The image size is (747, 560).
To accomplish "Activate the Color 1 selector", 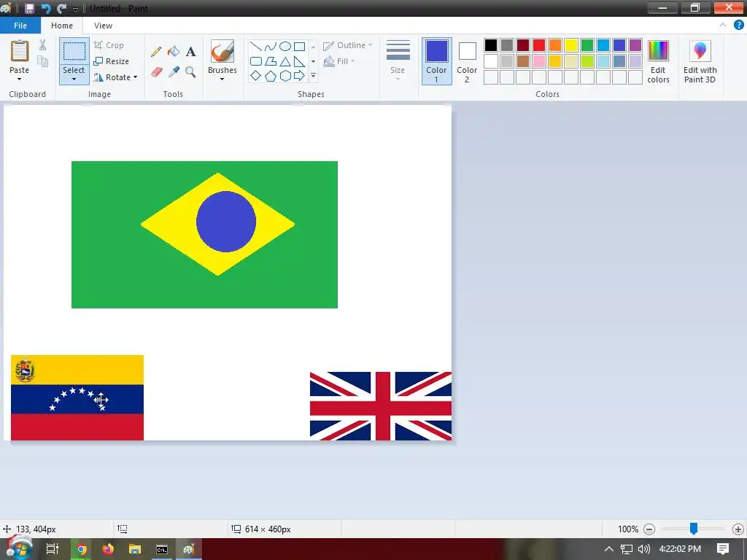I will click(x=436, y=61).
